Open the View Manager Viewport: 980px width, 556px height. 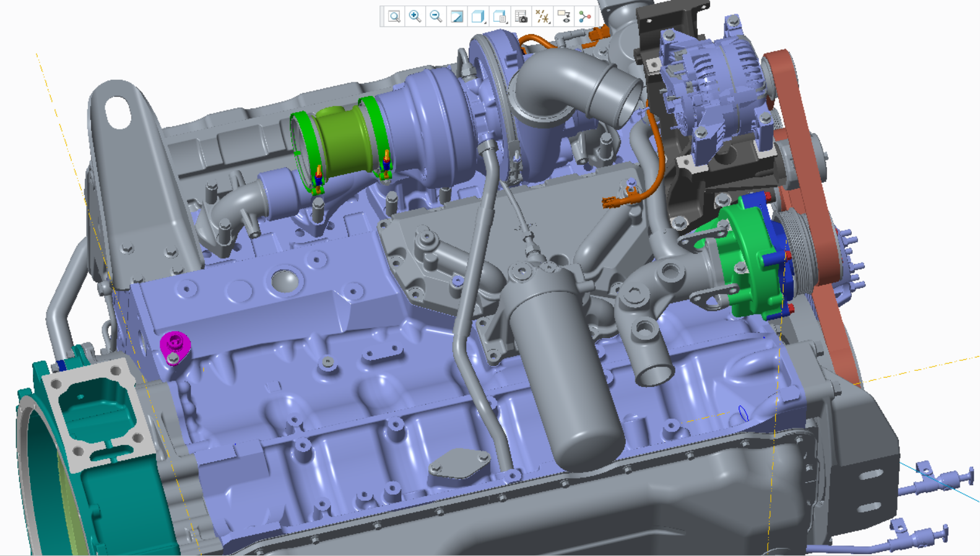pyautogui.click(x=521, y=17)
